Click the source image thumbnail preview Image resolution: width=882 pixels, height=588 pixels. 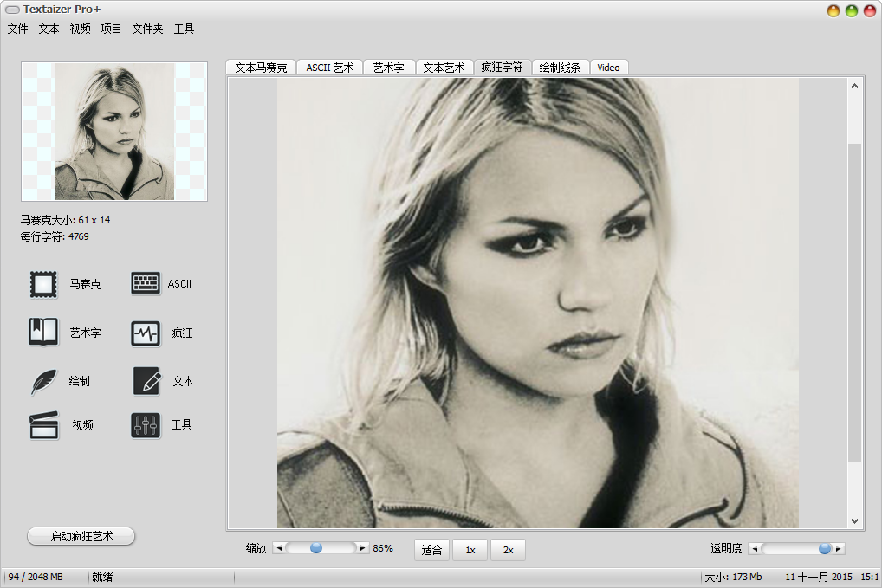114,132
